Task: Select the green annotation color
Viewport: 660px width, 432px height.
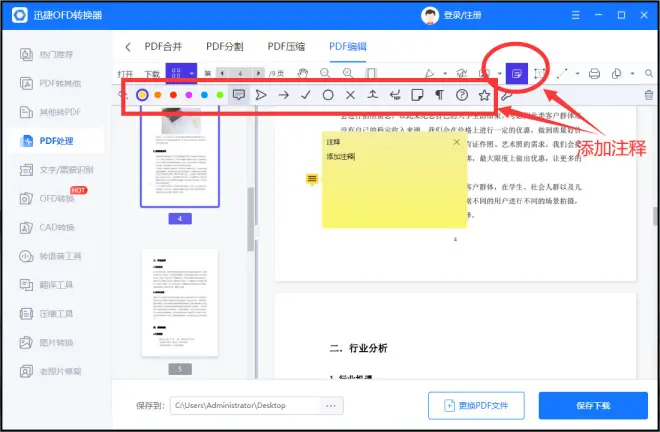Action: pos(220,95)
